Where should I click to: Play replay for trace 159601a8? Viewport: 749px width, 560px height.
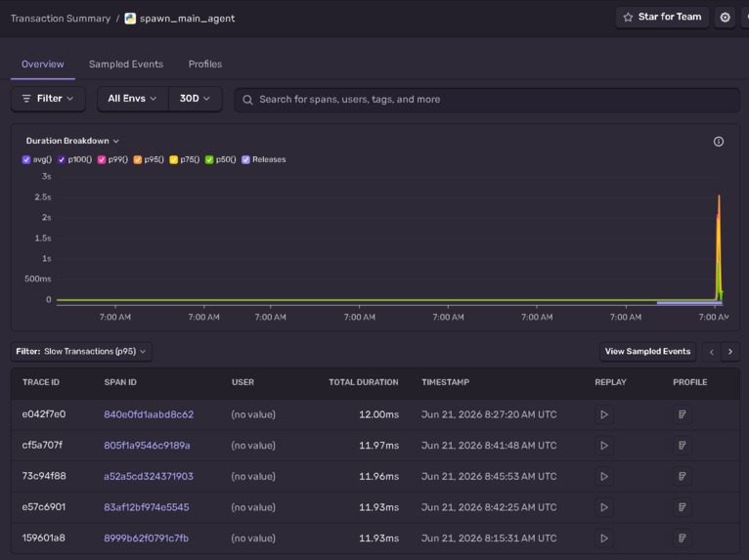[603, 538]
